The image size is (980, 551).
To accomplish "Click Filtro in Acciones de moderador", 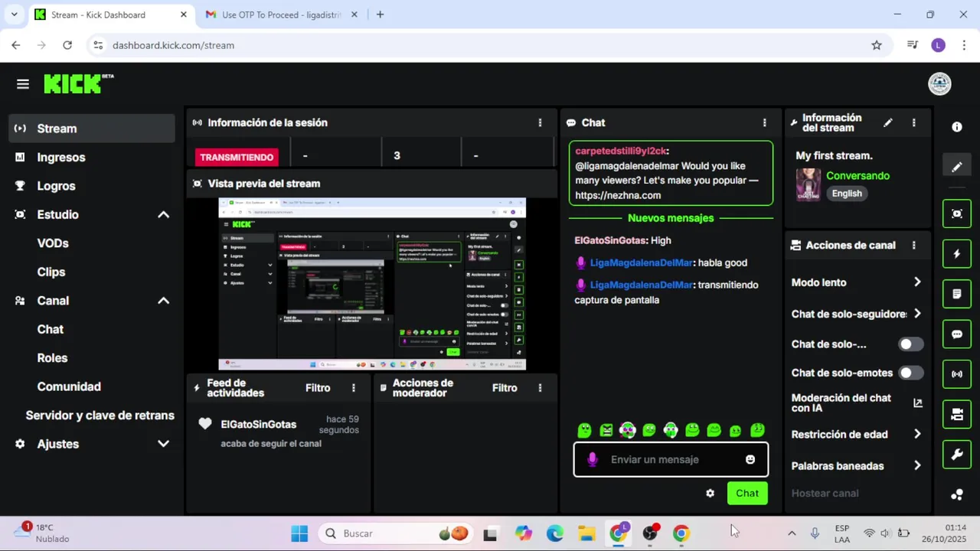I will pos(505,388).
